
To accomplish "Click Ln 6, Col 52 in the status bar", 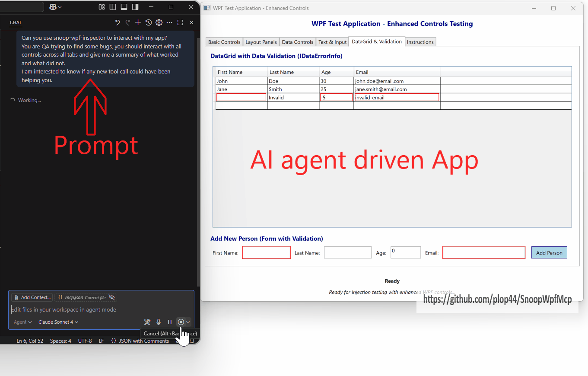I will 30,341.
